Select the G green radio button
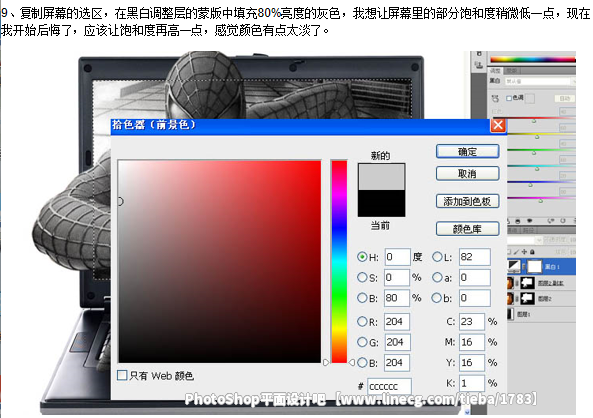The height and width of the screenshot is (418, 593). pyautogui.click(x=362, y=342)
